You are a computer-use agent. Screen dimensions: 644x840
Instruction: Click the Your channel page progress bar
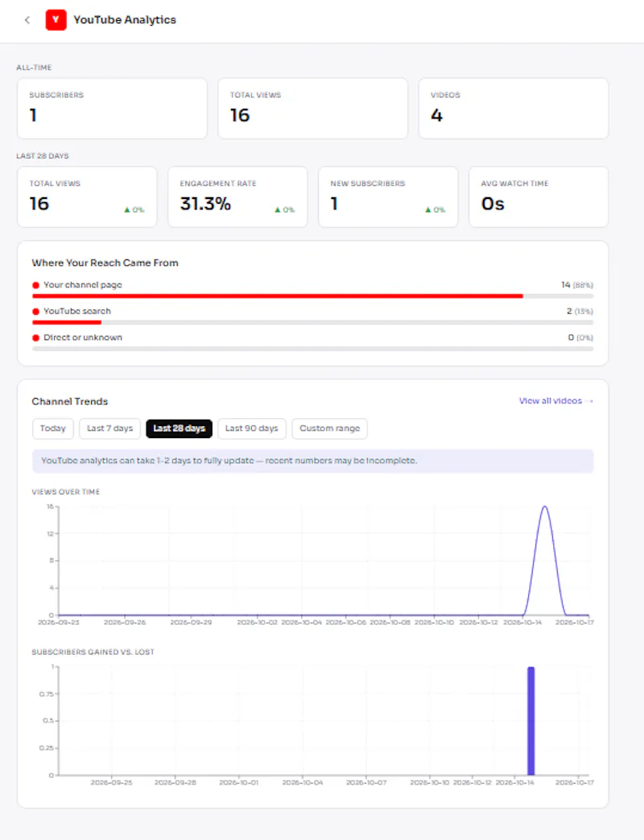[x=312, y=296]
